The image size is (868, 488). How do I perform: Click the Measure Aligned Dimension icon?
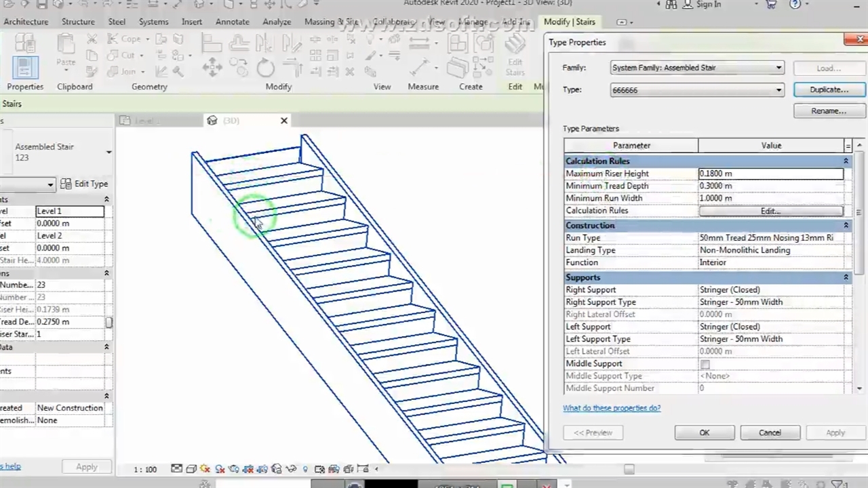420,66
